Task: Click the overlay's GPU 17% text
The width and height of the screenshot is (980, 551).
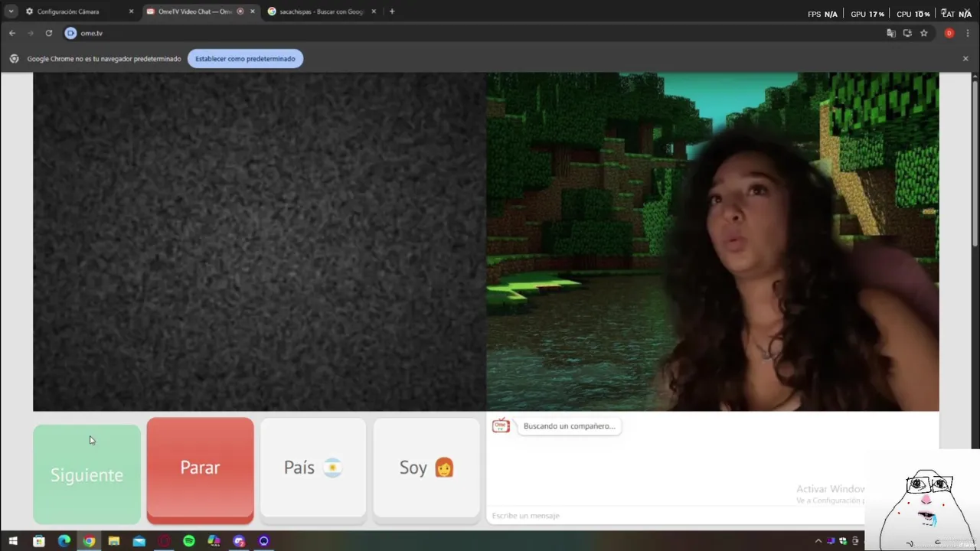Action: click(867, 15)
